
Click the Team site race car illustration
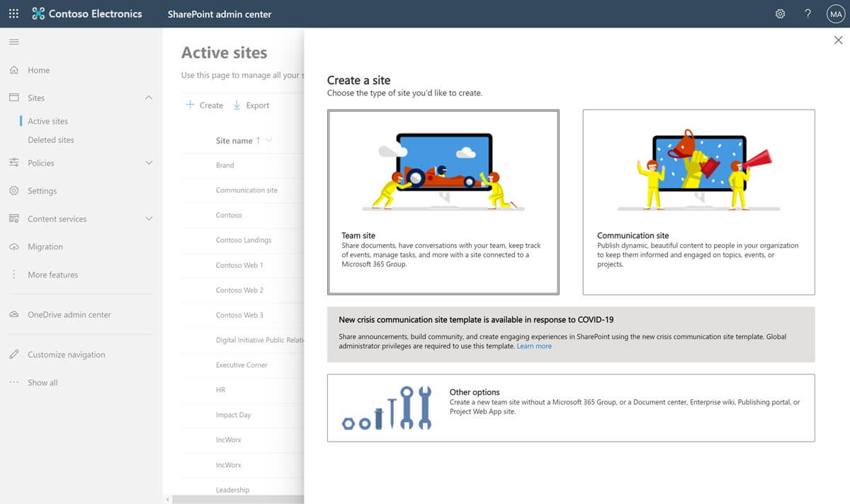click(x=443, y=171)
